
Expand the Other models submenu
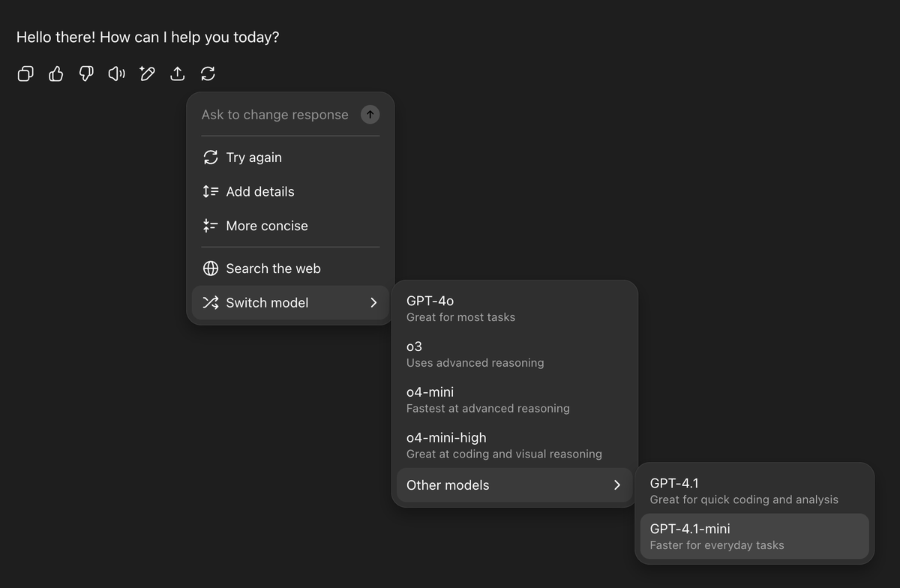coord(514,485)
